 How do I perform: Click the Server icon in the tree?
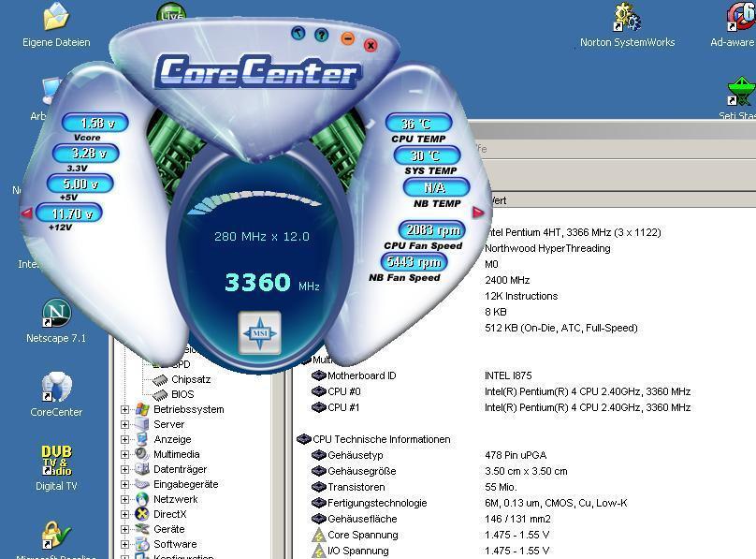pos(142,424)
